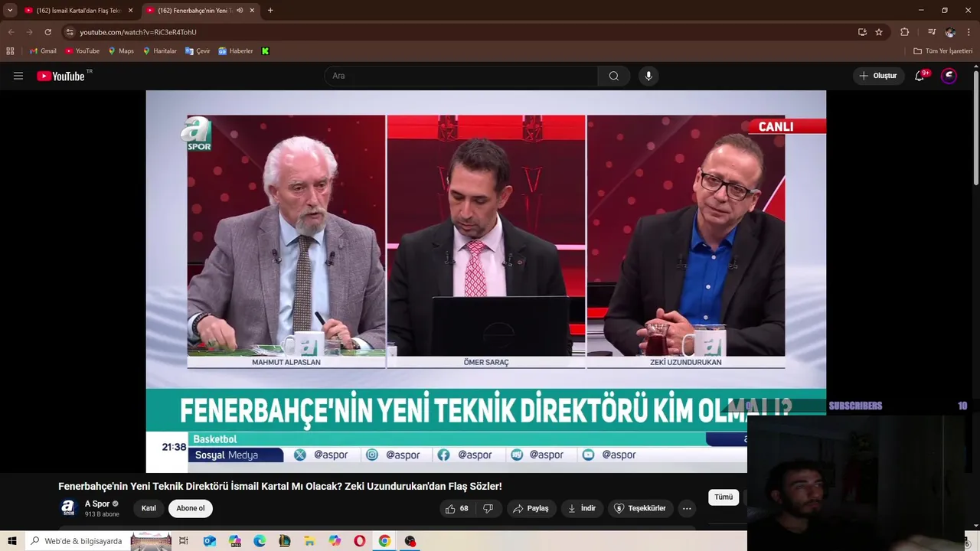The image size is (980, 551).
Task: Switch to Chrome on the taskbar
Action: point(384,541)
